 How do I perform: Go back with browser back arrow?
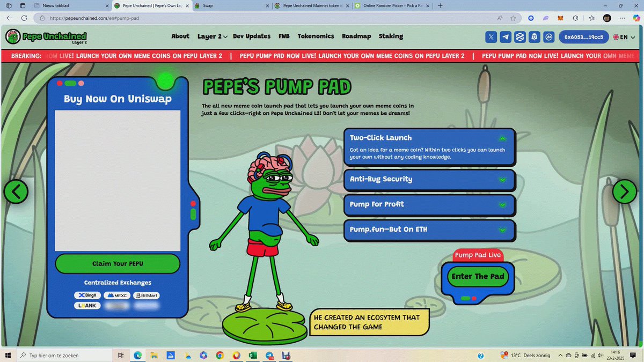[10, 18]
